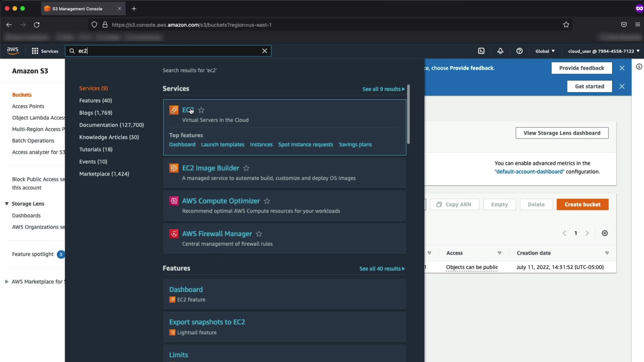
Task: Click the search results scrollbar
Action: (408, 114)
